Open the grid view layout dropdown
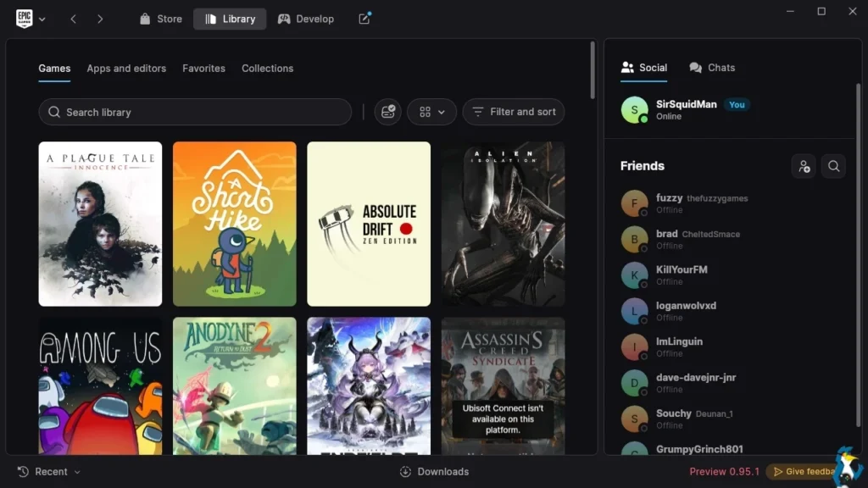This screenshot has height=488, width=868. coord(431,112)
